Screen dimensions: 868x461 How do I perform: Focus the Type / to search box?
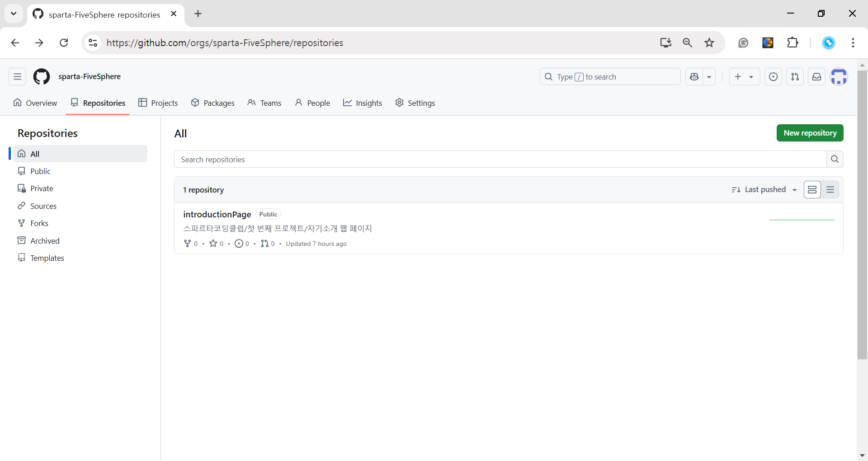[x=610, y=77]
